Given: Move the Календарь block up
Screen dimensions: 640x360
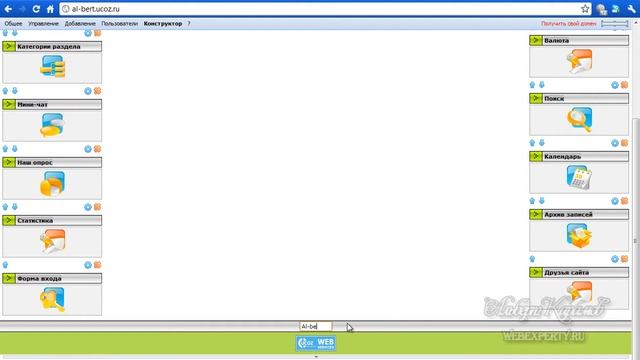Looking at the screenshot, I should click(x=532, y=142).
